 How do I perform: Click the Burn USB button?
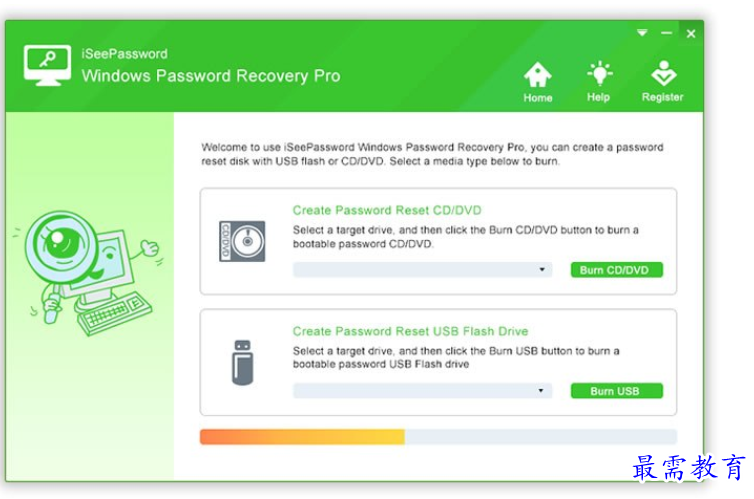tap(617, 391)
